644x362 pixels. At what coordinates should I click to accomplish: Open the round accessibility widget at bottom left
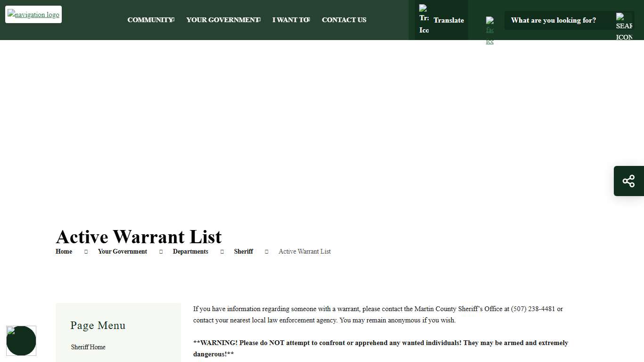click(x=21, y=341)
